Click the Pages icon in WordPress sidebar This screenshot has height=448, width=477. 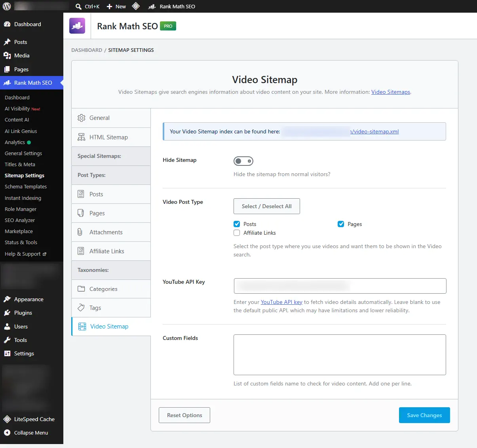point(7,69)
